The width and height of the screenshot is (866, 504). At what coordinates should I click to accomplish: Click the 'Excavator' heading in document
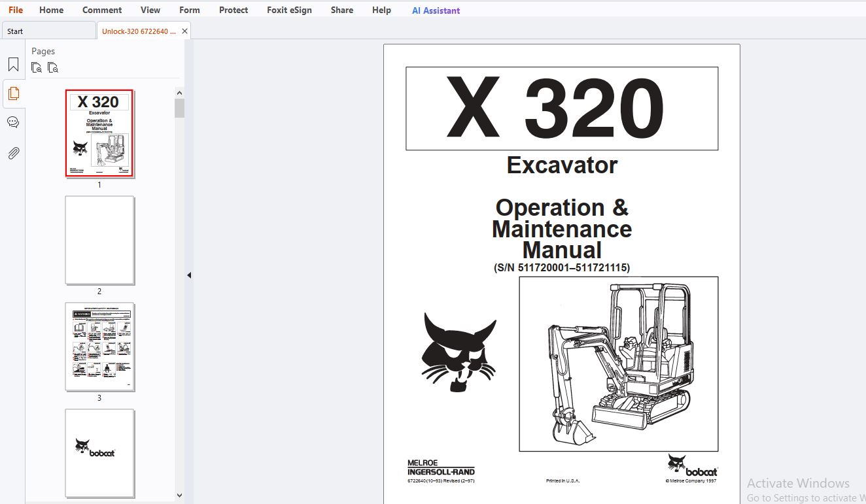pos(562,165)
